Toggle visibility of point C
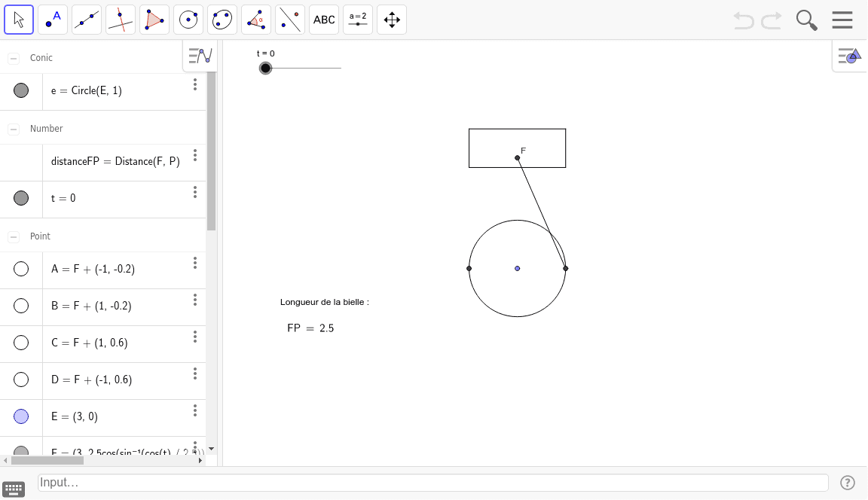 [21, 343]
